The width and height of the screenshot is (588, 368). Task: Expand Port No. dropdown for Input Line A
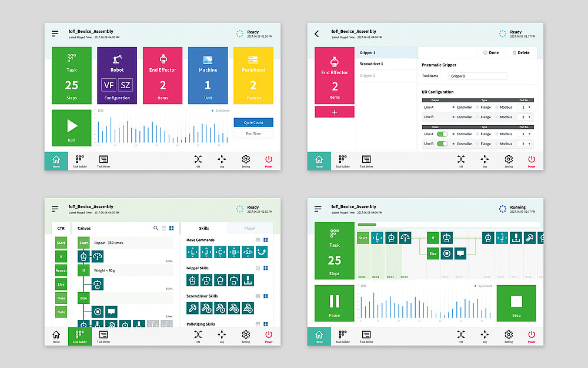pyautogui.click(x=524, y=134)
